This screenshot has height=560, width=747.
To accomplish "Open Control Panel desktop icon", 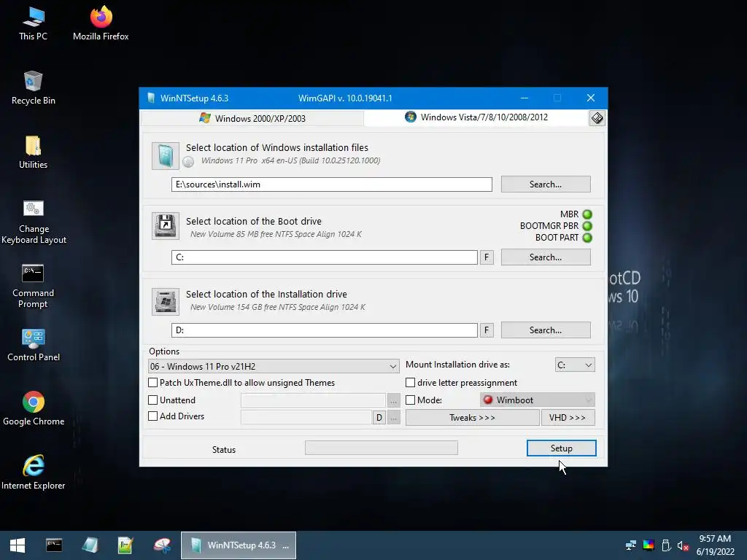I will (x=34, y=345).
